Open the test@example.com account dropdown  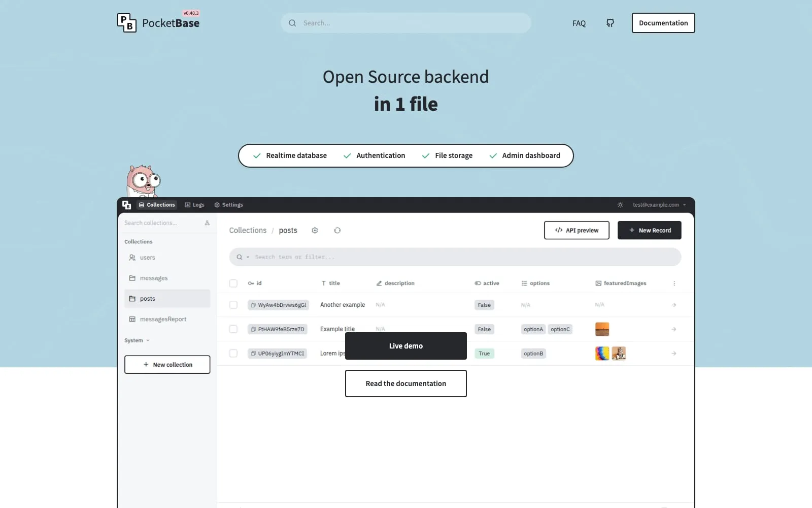659,205
